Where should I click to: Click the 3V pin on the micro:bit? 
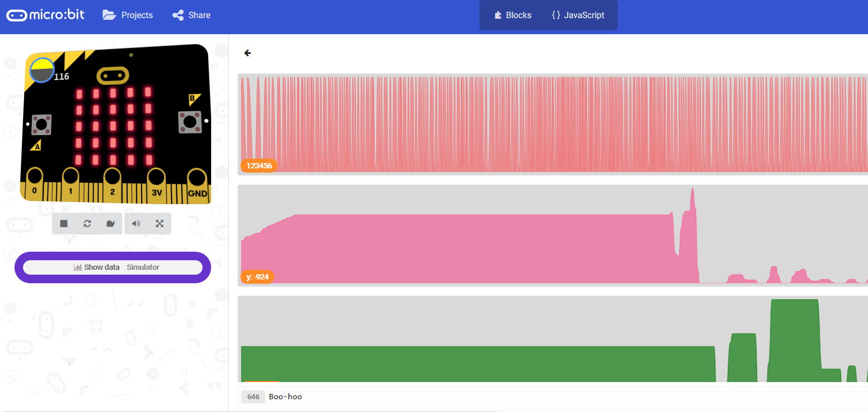pos(157,186)
